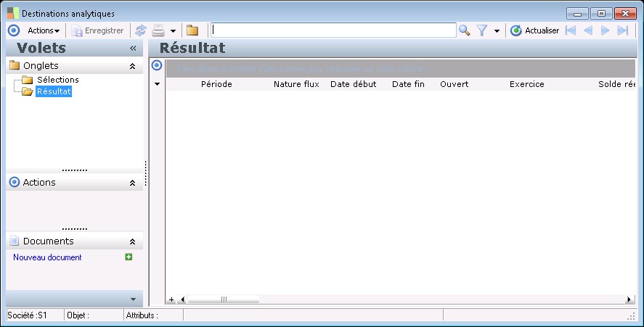Collapse the Volets side panel
This screenshot has width=644, height=327.
[133, 49]
